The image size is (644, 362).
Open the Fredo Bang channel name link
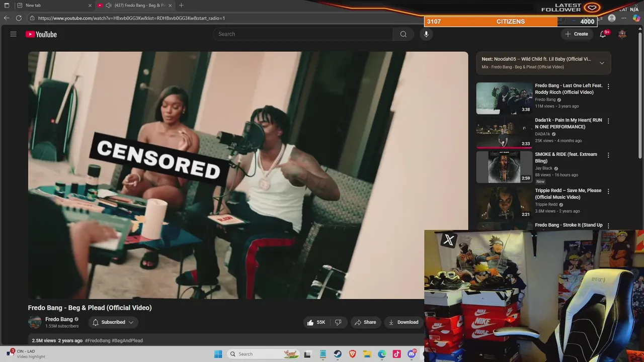[59, 319]
